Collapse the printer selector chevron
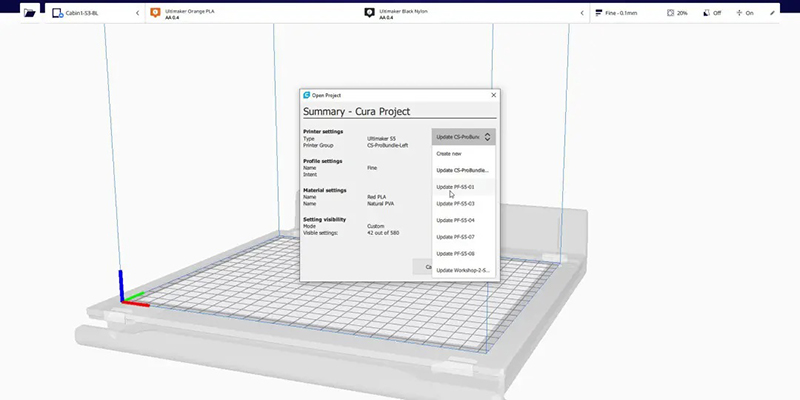Screen dimensions: 800x400 tap(137, 14)
